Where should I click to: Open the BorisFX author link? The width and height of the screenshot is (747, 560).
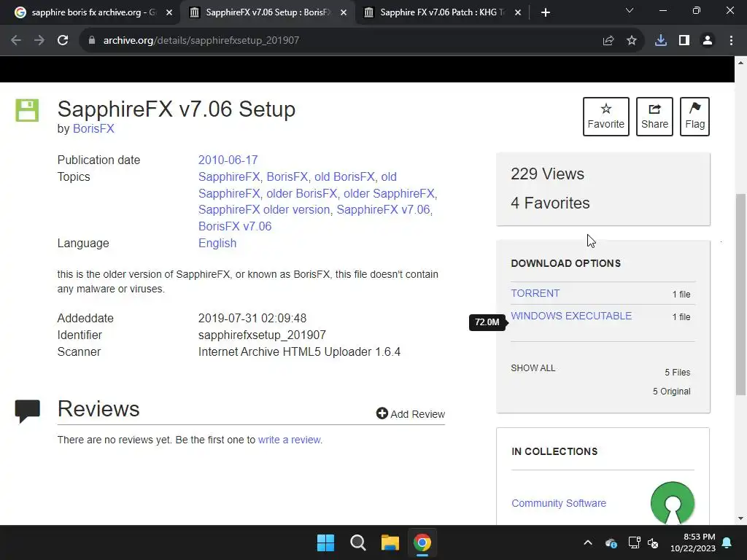[x=93, y=128]
